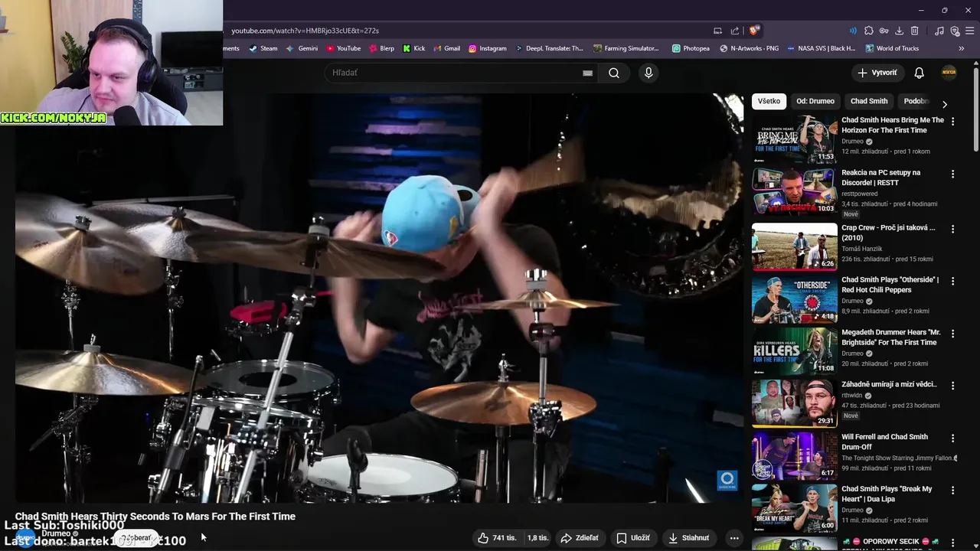Open the Gemini bookmark
This screenshot has height=551, width=980.
[302, 48]
